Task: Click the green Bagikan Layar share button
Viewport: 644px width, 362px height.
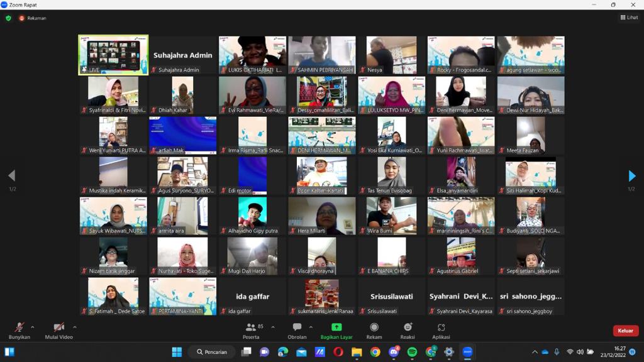Action: tap(336, 330)
